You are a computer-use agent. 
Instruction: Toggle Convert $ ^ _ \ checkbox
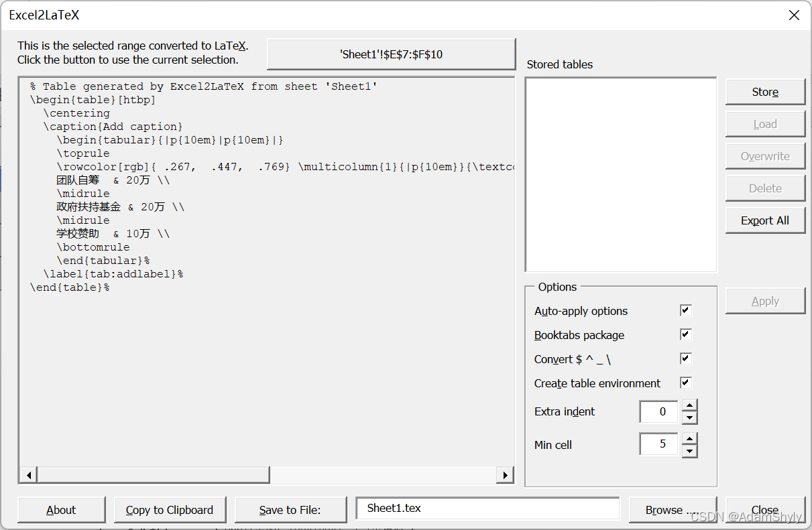tap(685, 358)
